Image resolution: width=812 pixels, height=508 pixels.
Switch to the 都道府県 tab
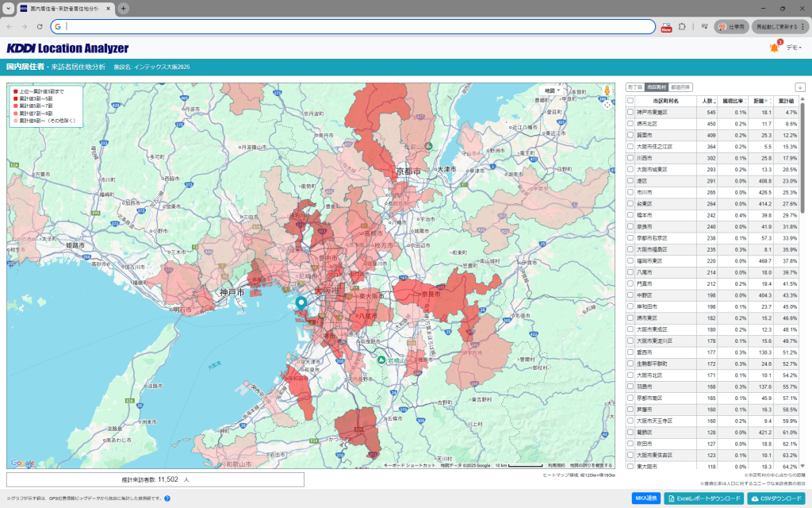[680, 87]
